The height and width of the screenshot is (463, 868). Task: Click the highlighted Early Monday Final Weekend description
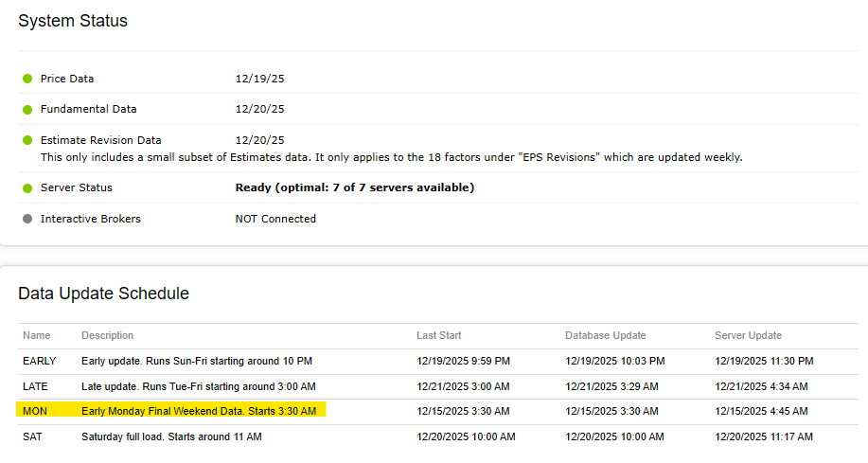[203, 411]
